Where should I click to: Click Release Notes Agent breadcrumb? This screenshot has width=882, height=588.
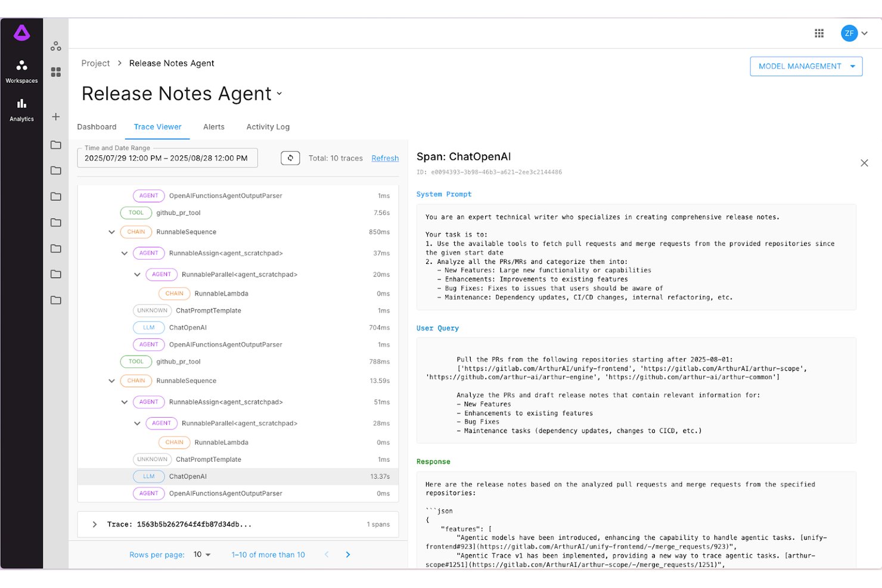click(172, 63)
